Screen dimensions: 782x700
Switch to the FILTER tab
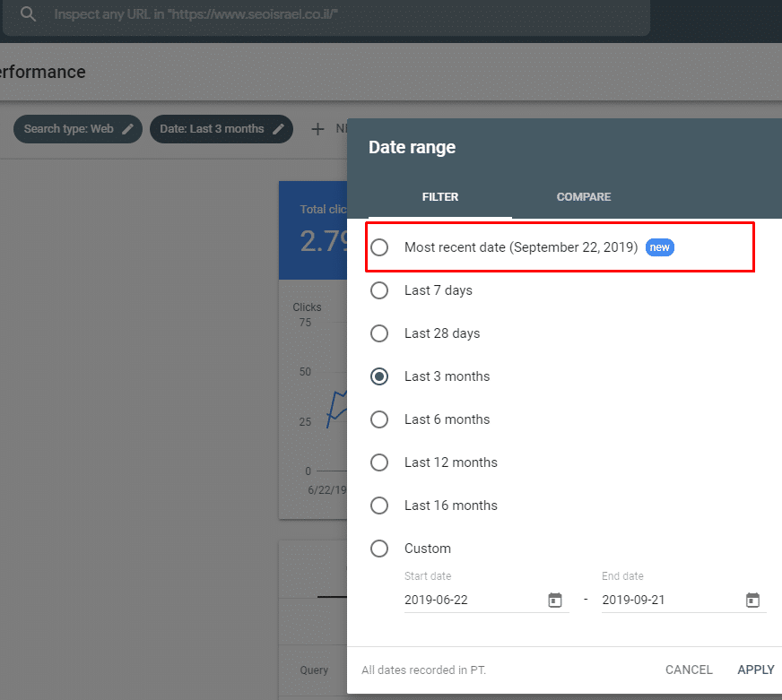[440, 197]
